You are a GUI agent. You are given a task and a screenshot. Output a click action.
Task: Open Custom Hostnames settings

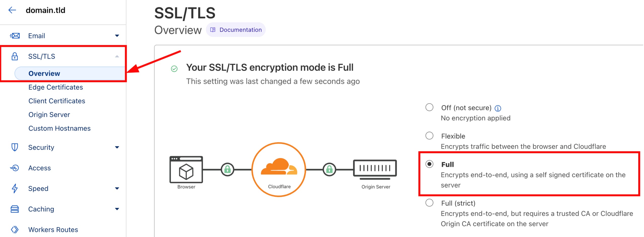pos(60,128)
